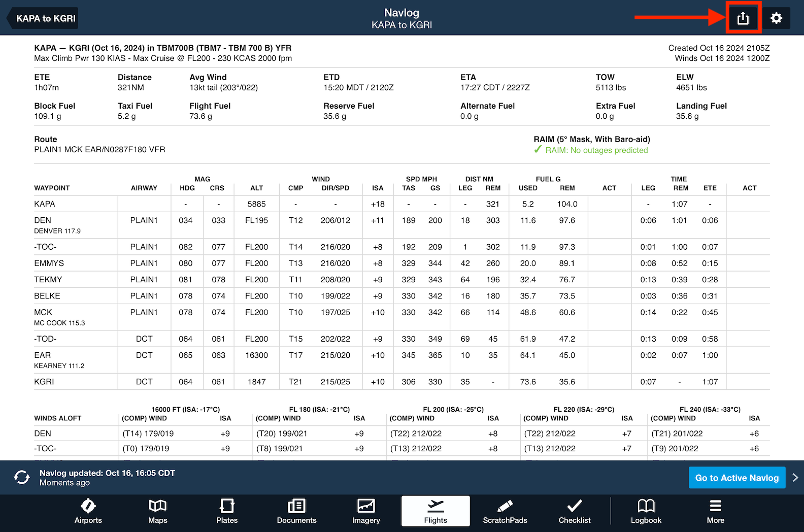804x532 pixels.
Task: Select the DENVER 117.9 waypoint subtitle
Action: tap(57, 231)
